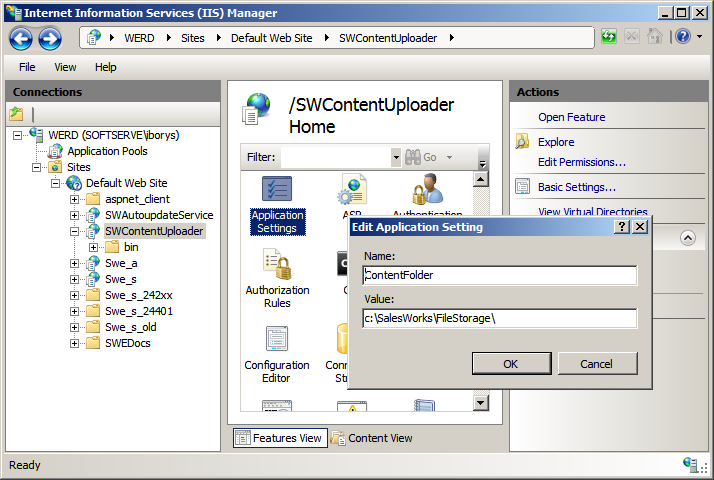The image size is (714, 480).
Task: Select SWContentUploader application in tree
Action: (x=154, y=231)
